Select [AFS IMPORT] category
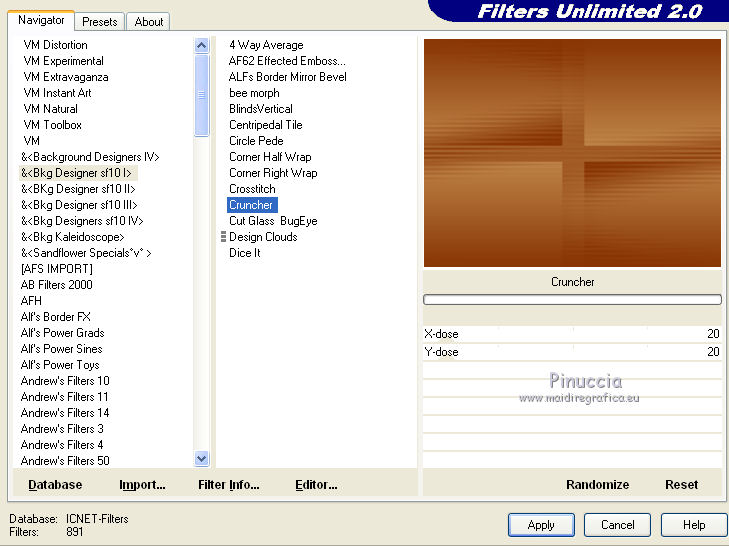This screenshot has width=729, height=546. [57, 269]
